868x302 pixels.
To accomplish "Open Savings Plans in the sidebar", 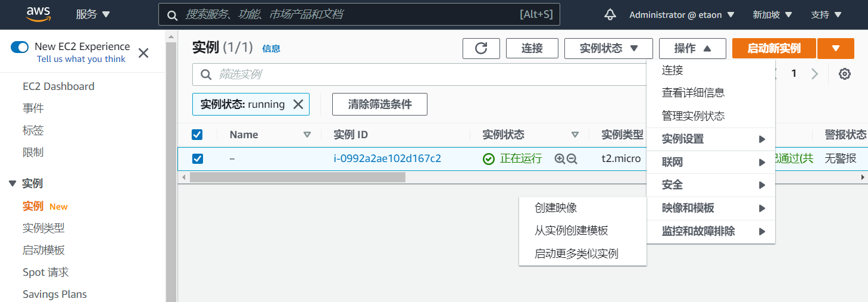I will [55, 294].
